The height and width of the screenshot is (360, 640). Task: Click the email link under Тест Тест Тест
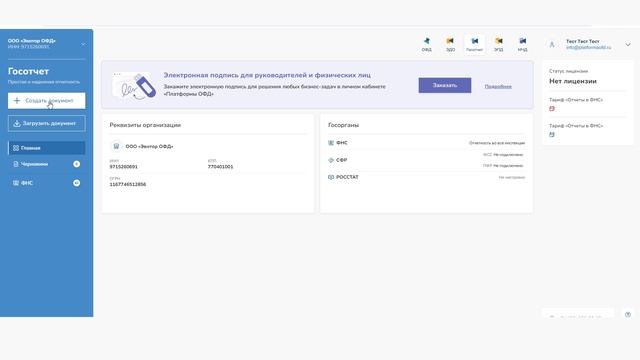(589, 47)
